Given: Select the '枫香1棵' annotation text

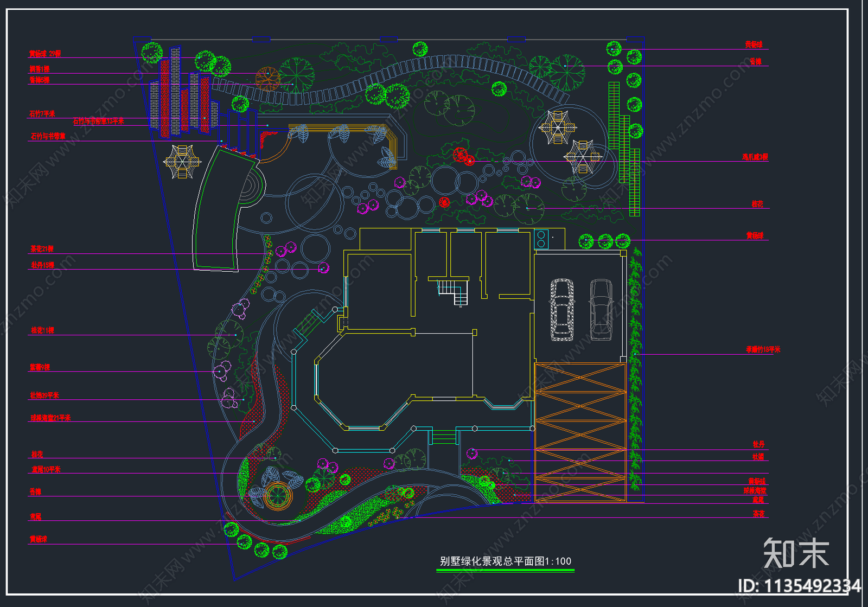Looking at the screenshot, I should pyautogui.click(x=40, y=69).
